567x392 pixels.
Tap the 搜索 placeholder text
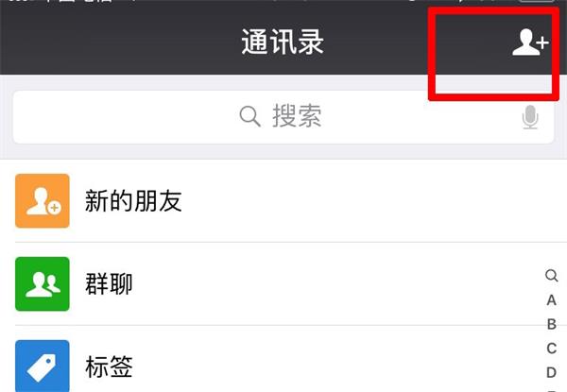(x=297, y=116)
